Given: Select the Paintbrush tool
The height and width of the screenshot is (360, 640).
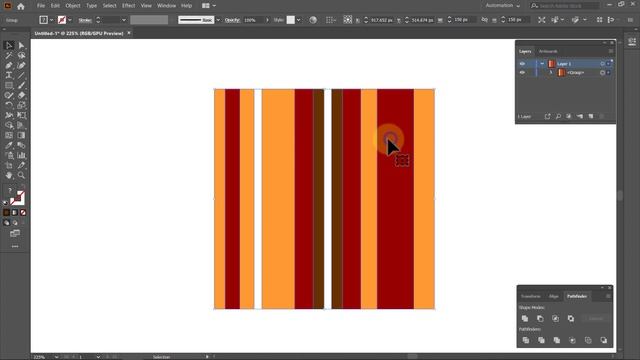Looking at the screenshot, I should pyautogui.click(x=21, y=85).
